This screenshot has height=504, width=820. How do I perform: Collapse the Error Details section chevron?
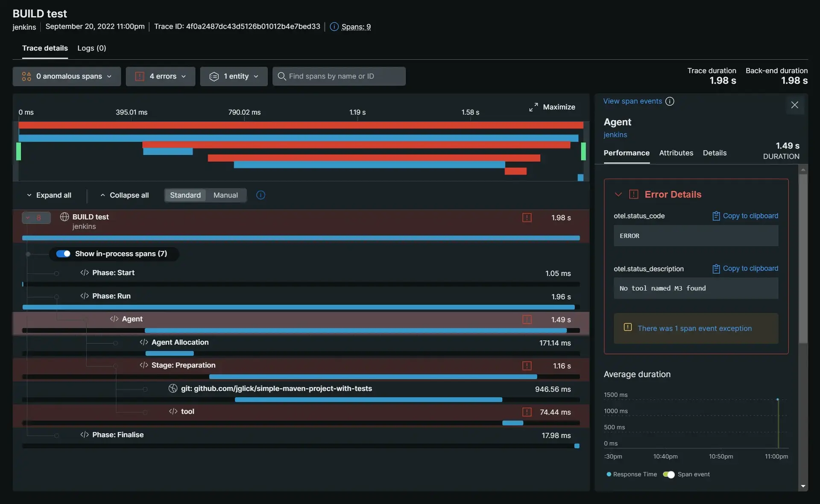(618, 194)
